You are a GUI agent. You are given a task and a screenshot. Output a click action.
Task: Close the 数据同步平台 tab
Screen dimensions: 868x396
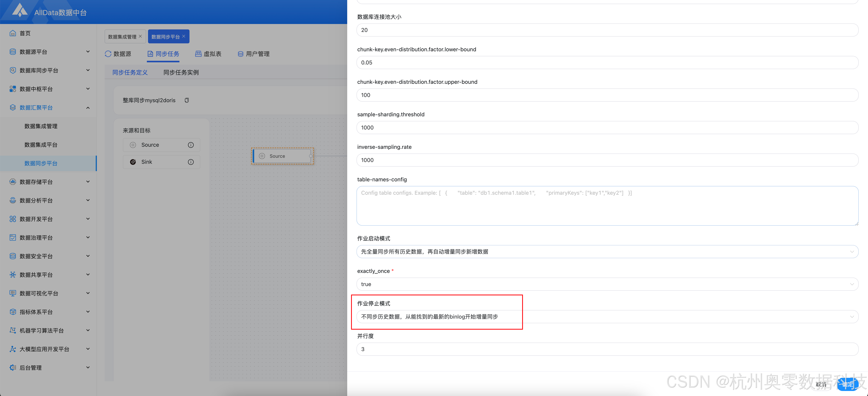coord(184,36)
